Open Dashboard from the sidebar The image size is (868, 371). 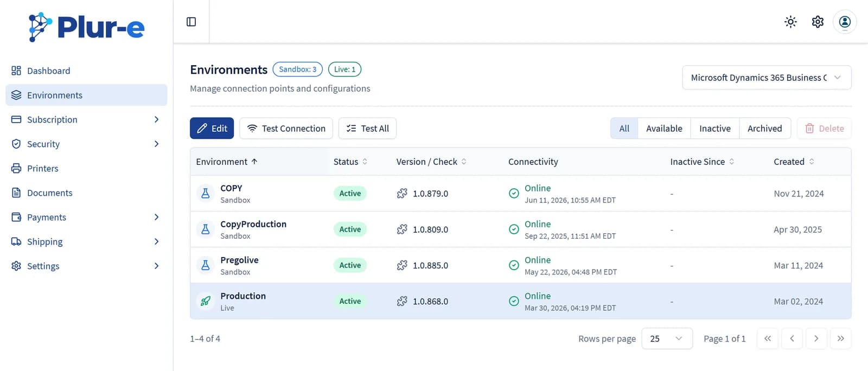click(x=86, y=71)
